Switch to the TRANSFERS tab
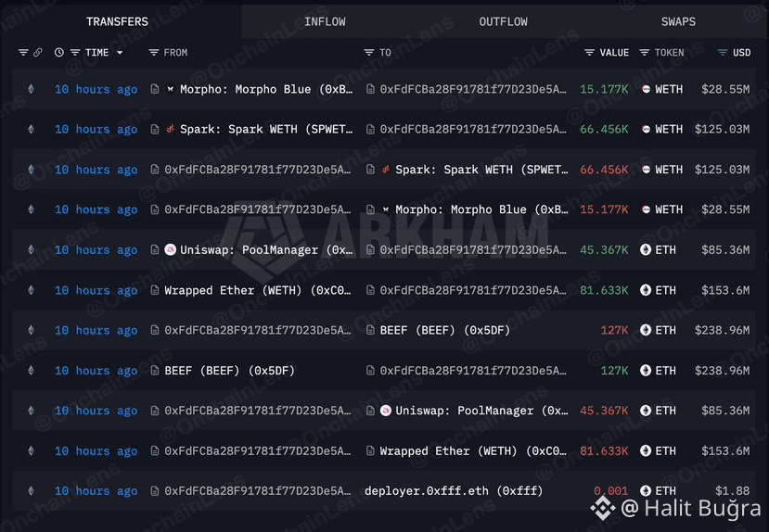Image resolution: width=769 pixels, height=532 pixels. click(x=117, y=21)
